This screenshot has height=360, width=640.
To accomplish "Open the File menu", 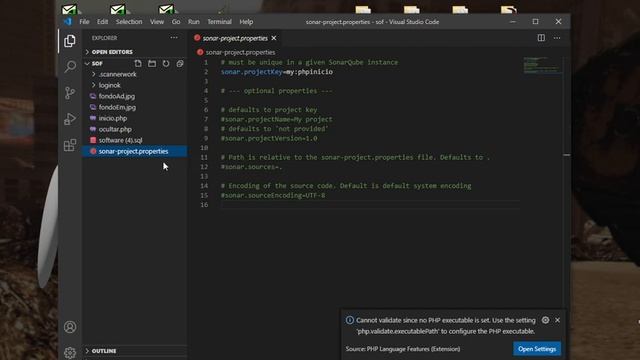I will [x=84, y=22].
